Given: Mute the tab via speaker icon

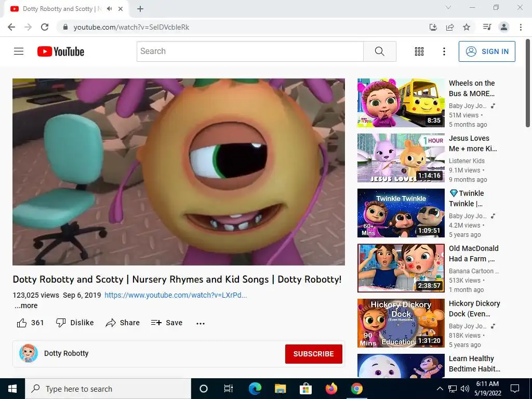Looking at the screenshot, I should click(x=109, y=9).
